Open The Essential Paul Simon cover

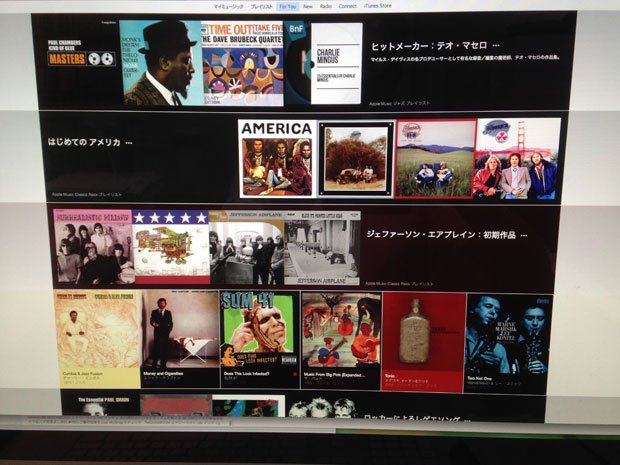[x=101, y=405]
